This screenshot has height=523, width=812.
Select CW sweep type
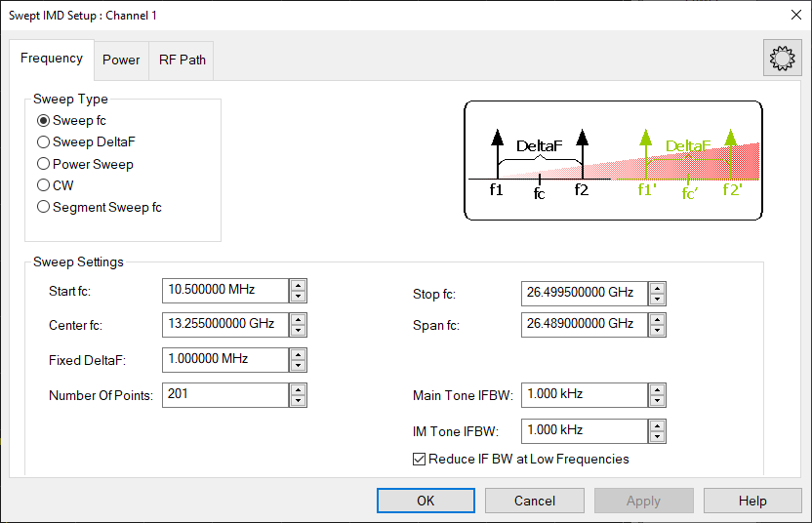pyautogui.click(x=43, y=185)
